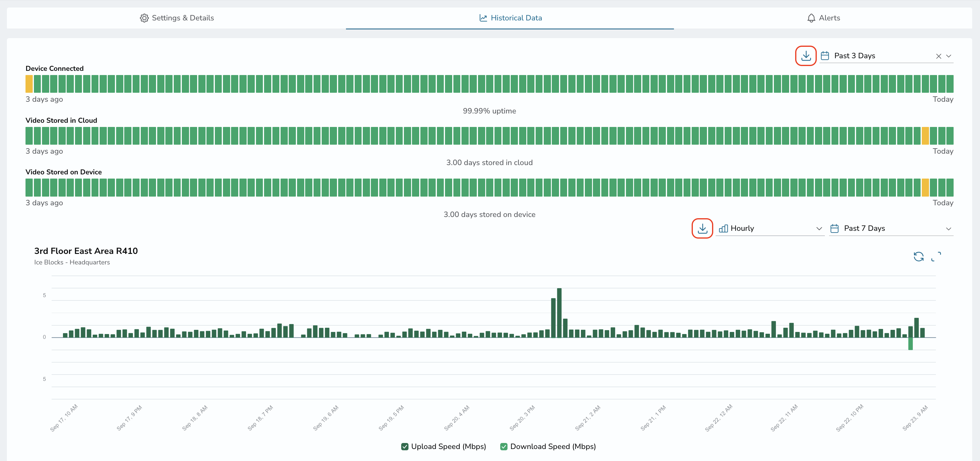Click the Video Stored on Device heading
The image size is (980, 461).
tap(64, 172)
